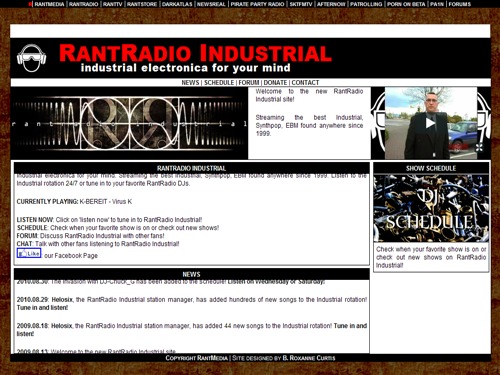The height and width of the screenshot is (375, 500).
Task: Open the CONTACT page
Action: pyautogui.click(x=305, y=82)
